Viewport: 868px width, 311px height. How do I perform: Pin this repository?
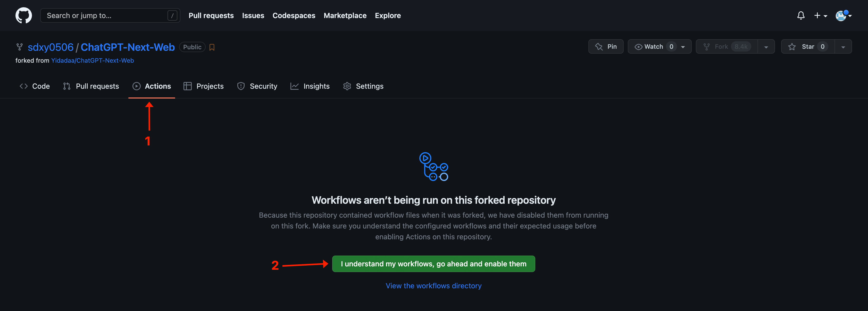(x=606, y=47)
